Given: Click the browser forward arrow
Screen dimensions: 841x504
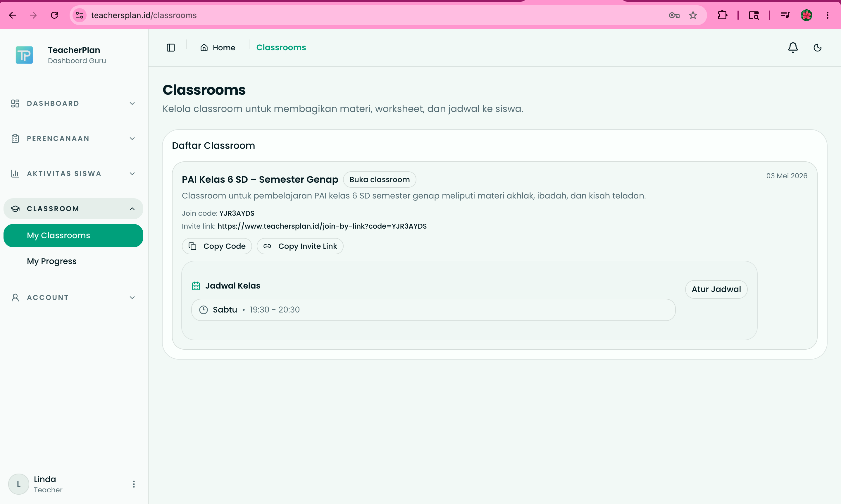Looking at the screenshot, I should pyautogui.click(x=33, y=15).
